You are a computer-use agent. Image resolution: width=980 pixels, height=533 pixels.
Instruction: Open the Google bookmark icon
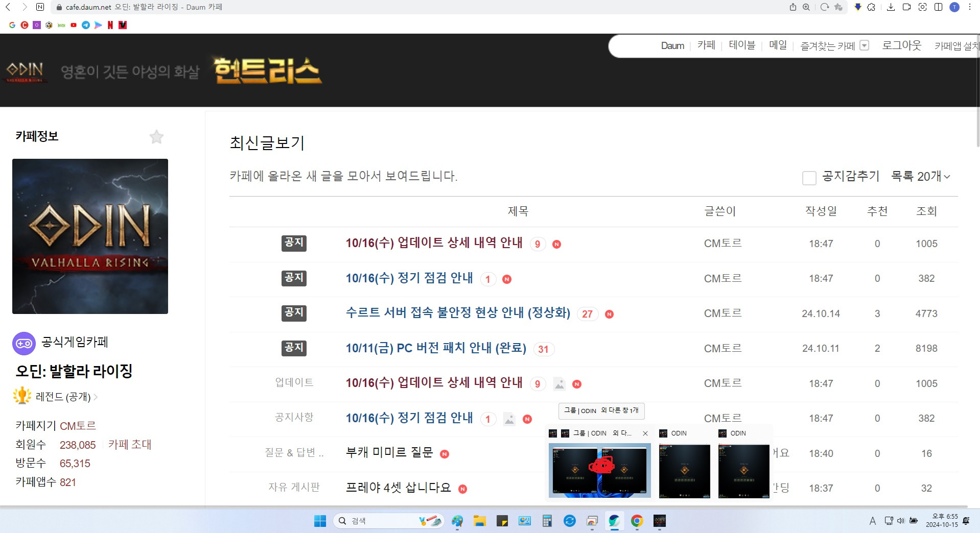pos(12,25)
